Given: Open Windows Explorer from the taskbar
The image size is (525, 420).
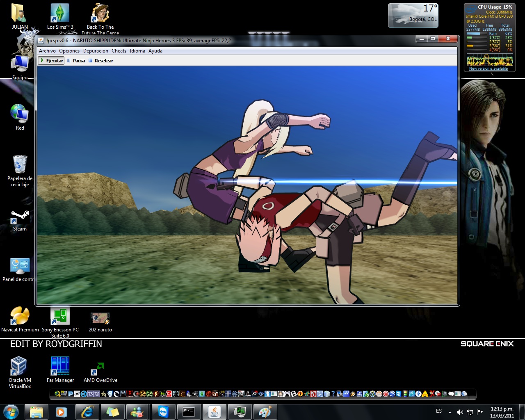Looking at the screenshot, I should click(x=37, y=411).
